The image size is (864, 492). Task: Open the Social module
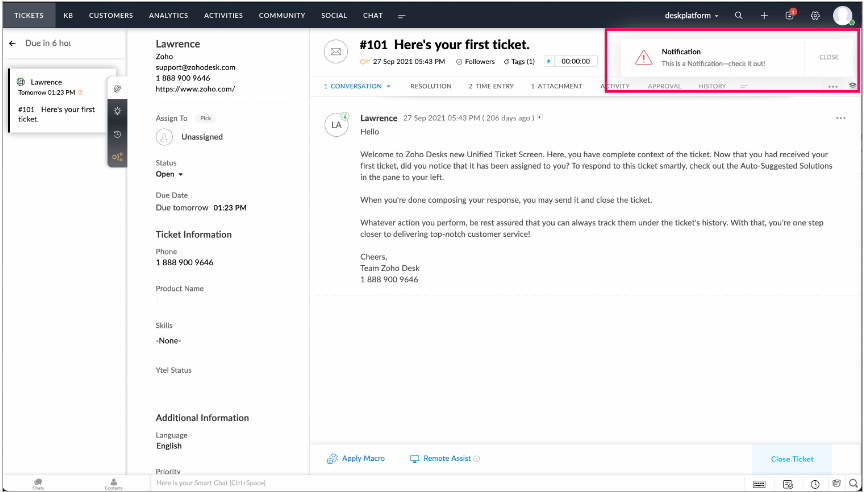pyautogui.click(x=334, y=15)
